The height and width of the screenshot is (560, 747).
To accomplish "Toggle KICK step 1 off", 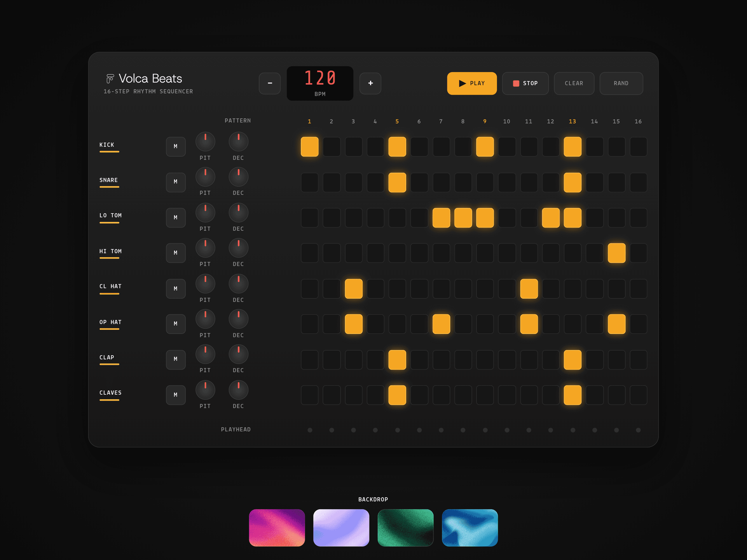I will pyautogui.click(x=310, y=147).
